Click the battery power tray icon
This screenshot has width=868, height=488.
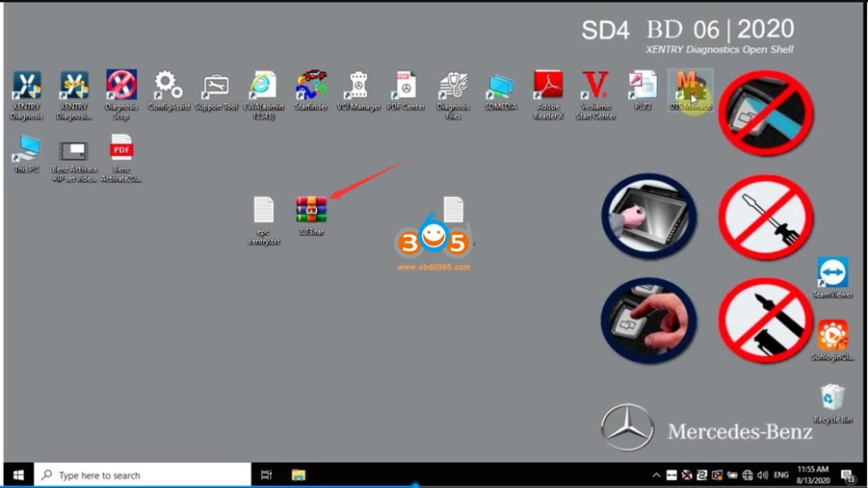(732, 475)
